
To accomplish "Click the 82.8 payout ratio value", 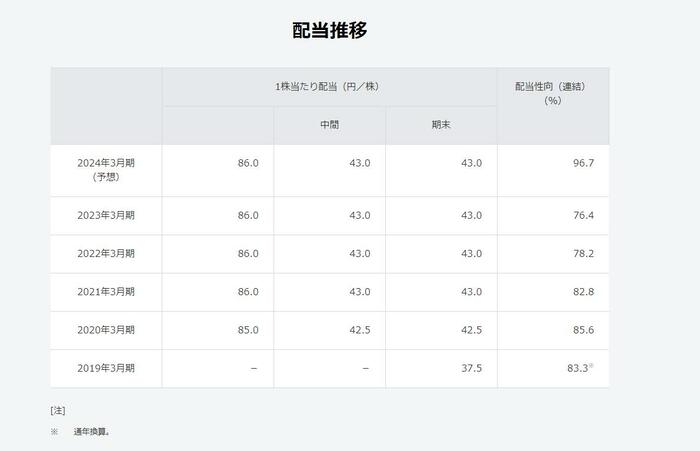I will coord(583,292).
